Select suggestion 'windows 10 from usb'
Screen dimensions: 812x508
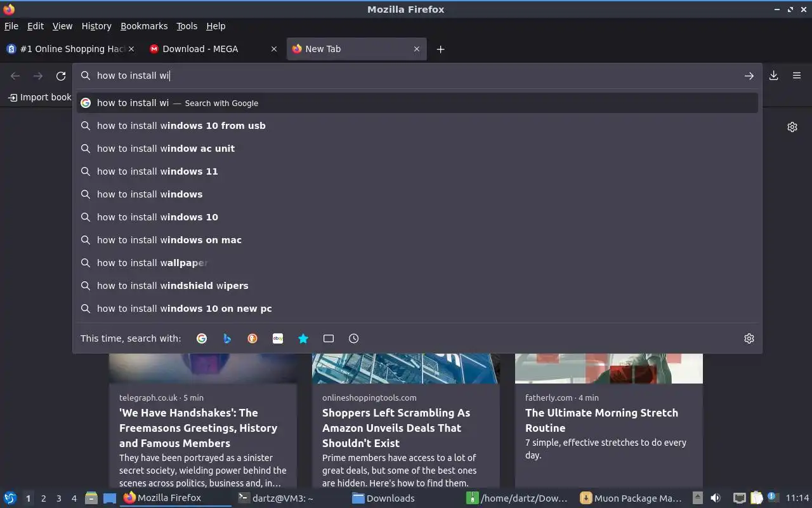(417, 126)
